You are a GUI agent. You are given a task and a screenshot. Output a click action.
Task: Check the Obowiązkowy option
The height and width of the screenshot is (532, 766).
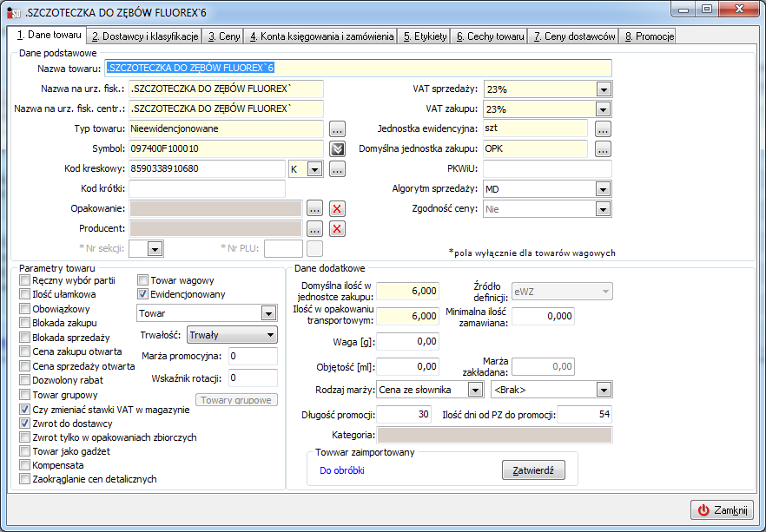click(x=24, y=308)
